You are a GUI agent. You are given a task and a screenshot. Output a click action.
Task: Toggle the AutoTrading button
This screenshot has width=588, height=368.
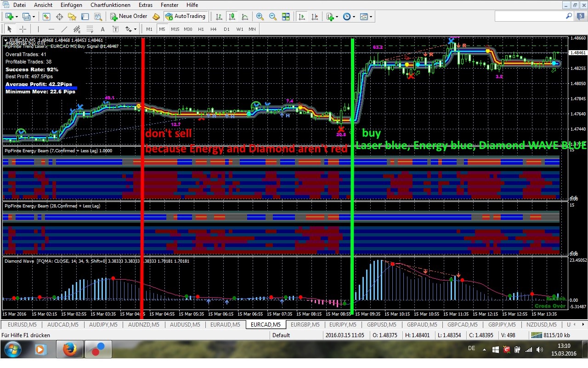coord(186,17)
